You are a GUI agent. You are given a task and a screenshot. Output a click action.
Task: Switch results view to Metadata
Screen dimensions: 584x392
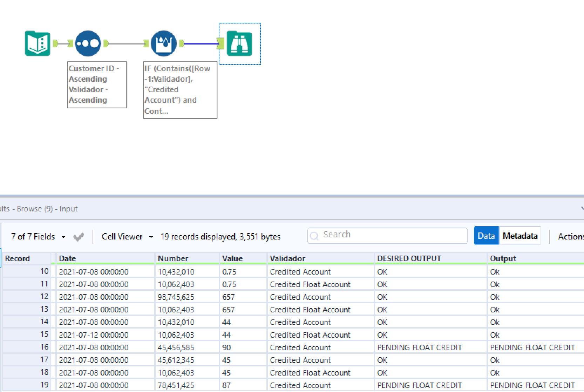(520, 236)
